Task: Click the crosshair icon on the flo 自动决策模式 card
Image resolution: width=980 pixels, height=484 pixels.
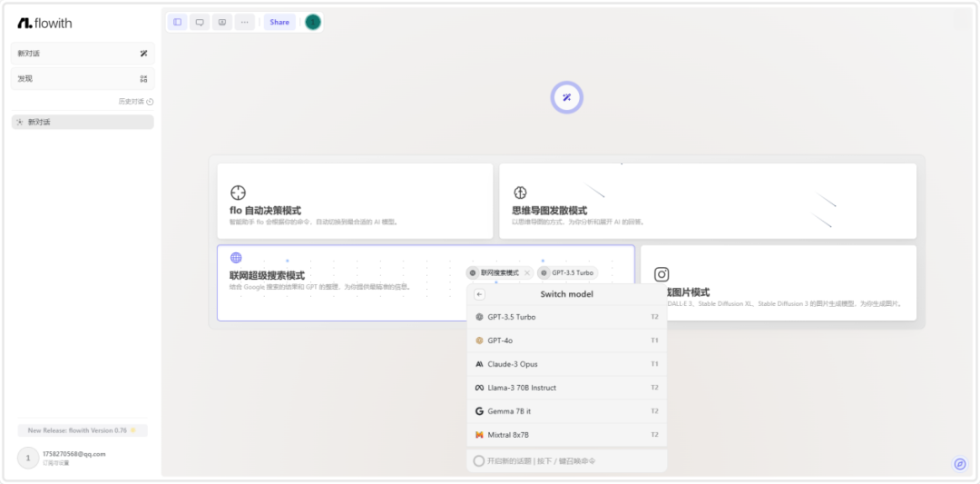Action: [238, 193]
